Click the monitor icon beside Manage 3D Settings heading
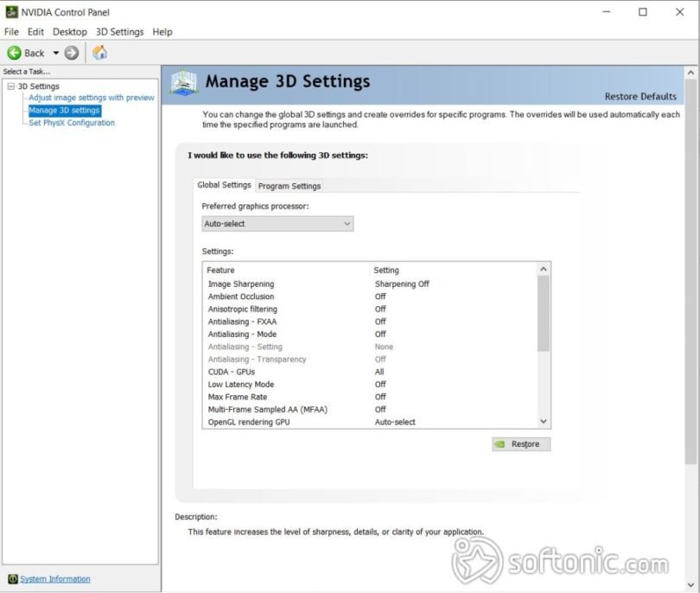This screenshot has height=593, width=700. (x=184, y=81)
